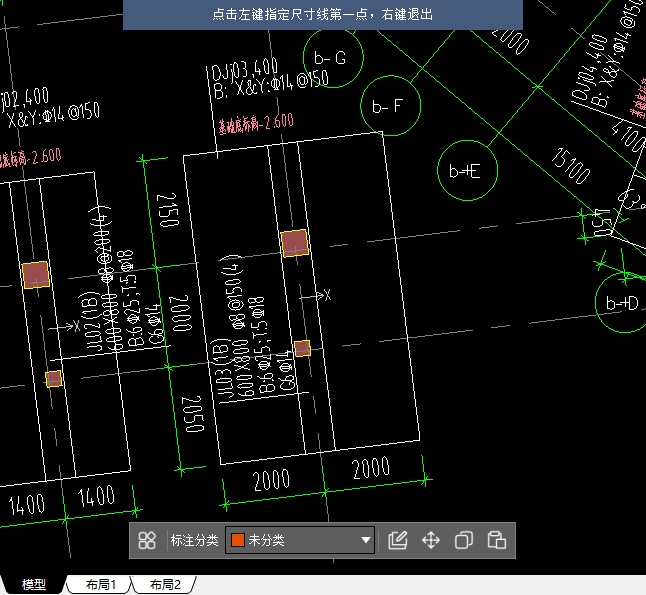Click the 2150 dimension text
This screenshot has width=646, height=595.
[168, 210]
